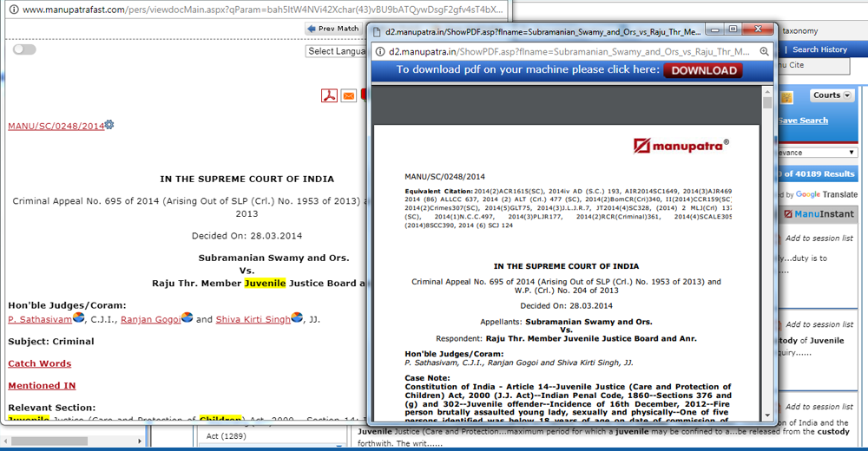Click the Prev Match arrow button

(333, 29)
